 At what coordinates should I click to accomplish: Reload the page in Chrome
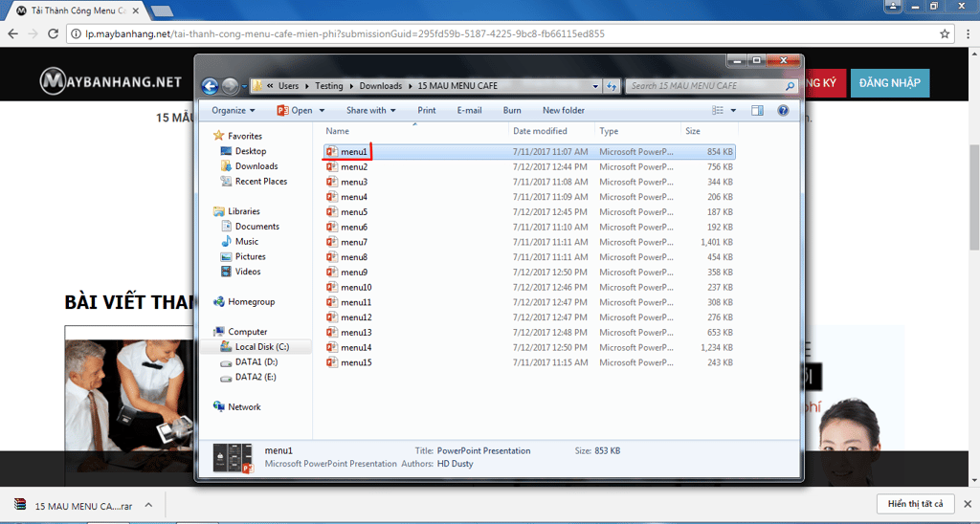click(54, 33)
